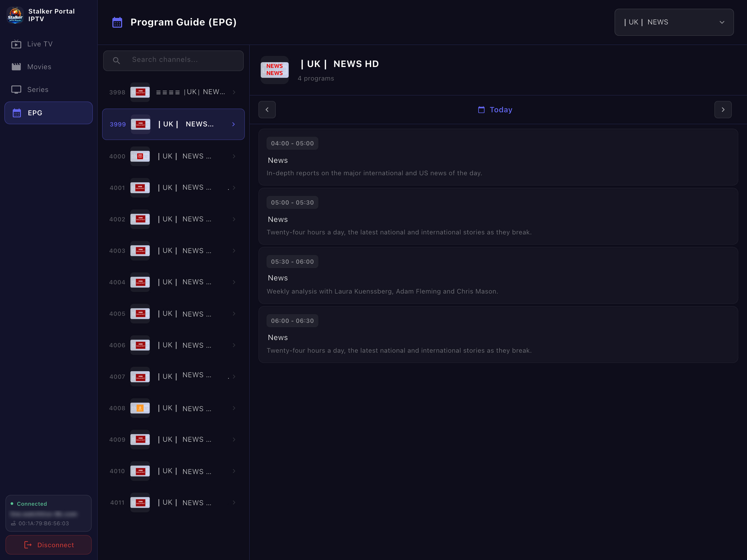Expand channel 3998 with its chevron

tap(234, 92)
